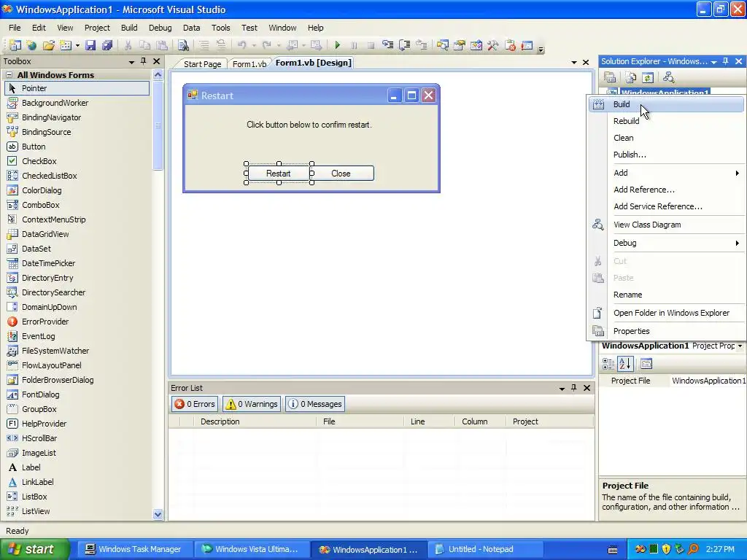Collapse the All Windows Forms group
747x560 pixels.
pyautogui.click(x=9, y=75)
